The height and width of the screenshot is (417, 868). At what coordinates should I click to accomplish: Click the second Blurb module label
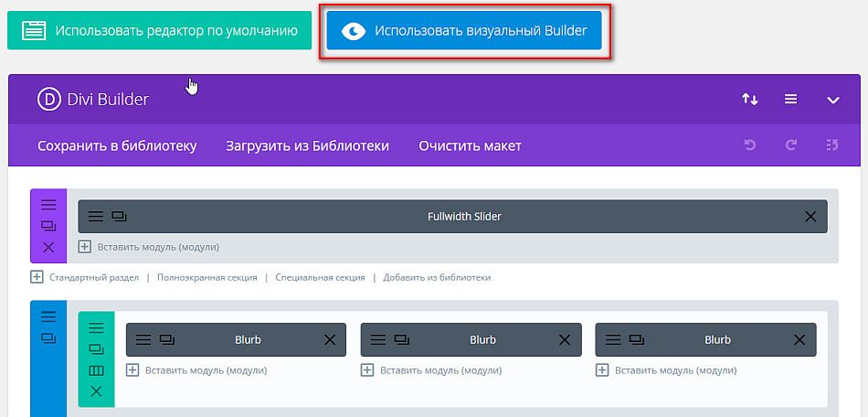482,340
